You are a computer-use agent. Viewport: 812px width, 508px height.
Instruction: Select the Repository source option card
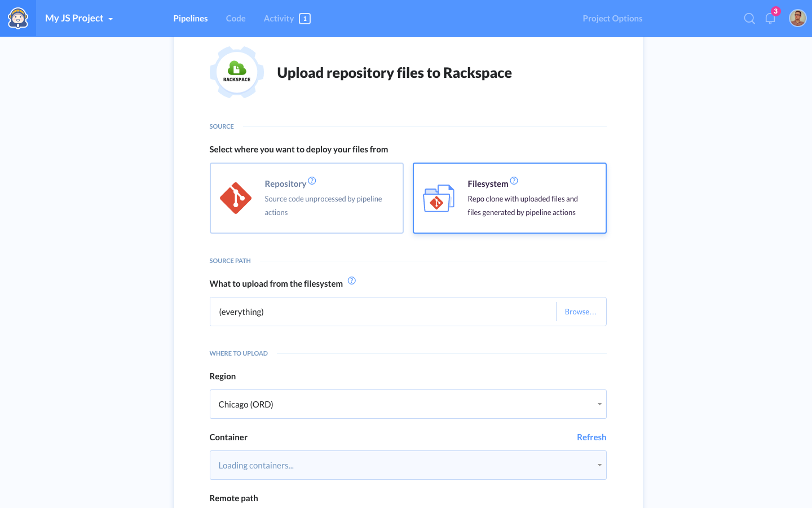(x=307, y=198)
